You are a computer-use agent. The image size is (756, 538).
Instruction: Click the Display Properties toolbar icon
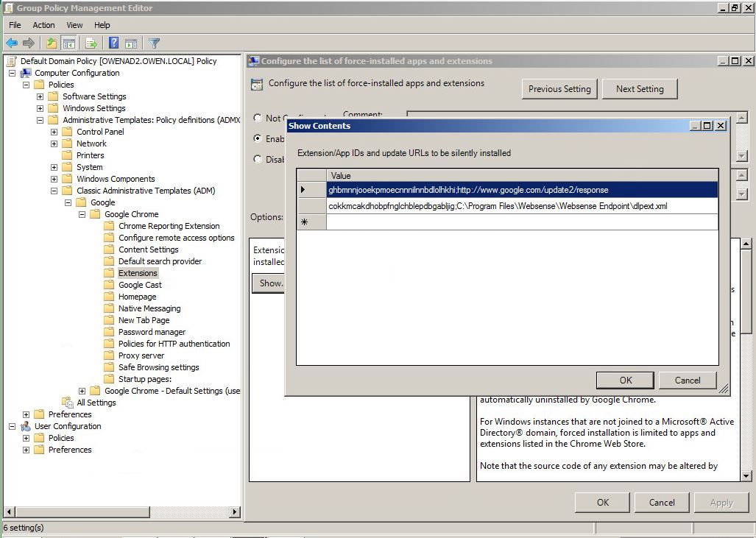pyautogui.click(x=131, y=43)
